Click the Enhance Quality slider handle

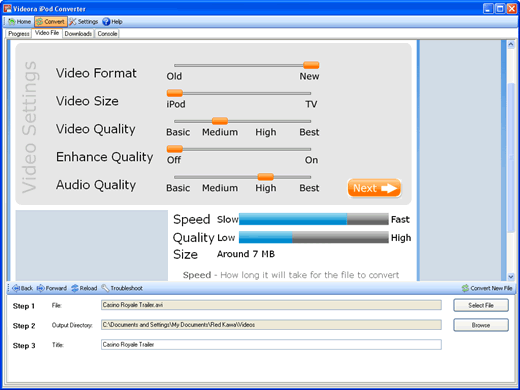175,149
